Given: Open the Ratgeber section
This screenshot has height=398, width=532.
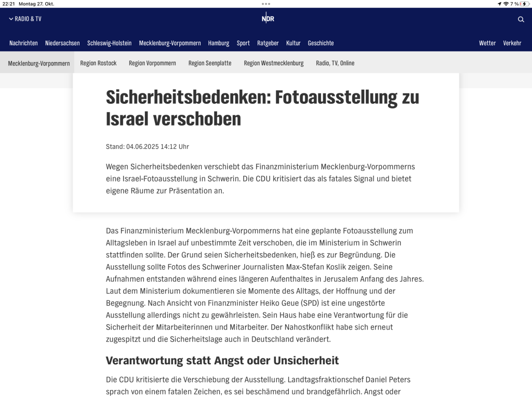Looking at the screenshot, I should (x=268, y=43).
